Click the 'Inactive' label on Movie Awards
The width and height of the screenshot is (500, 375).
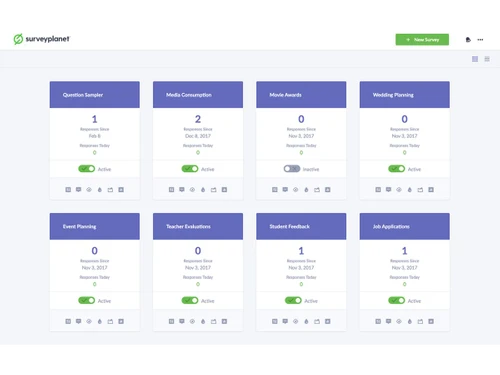pos(311,169)
